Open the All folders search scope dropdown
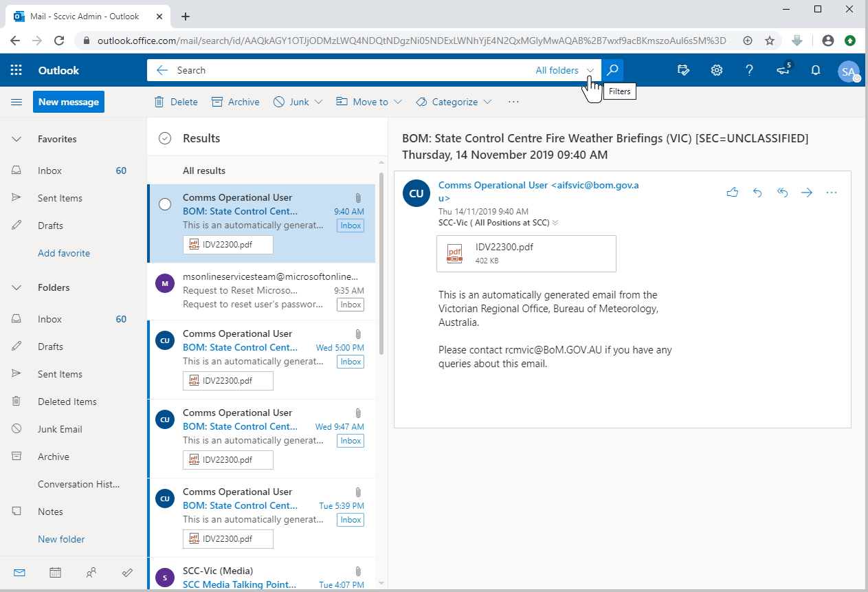The image size is (868, 592). (x=565, y=70)
